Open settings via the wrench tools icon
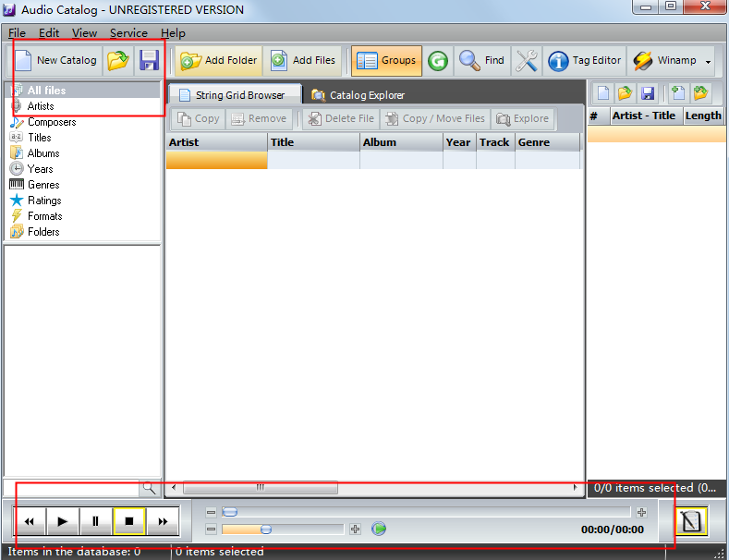The image size is (729, 560). (x=527, y=61)
